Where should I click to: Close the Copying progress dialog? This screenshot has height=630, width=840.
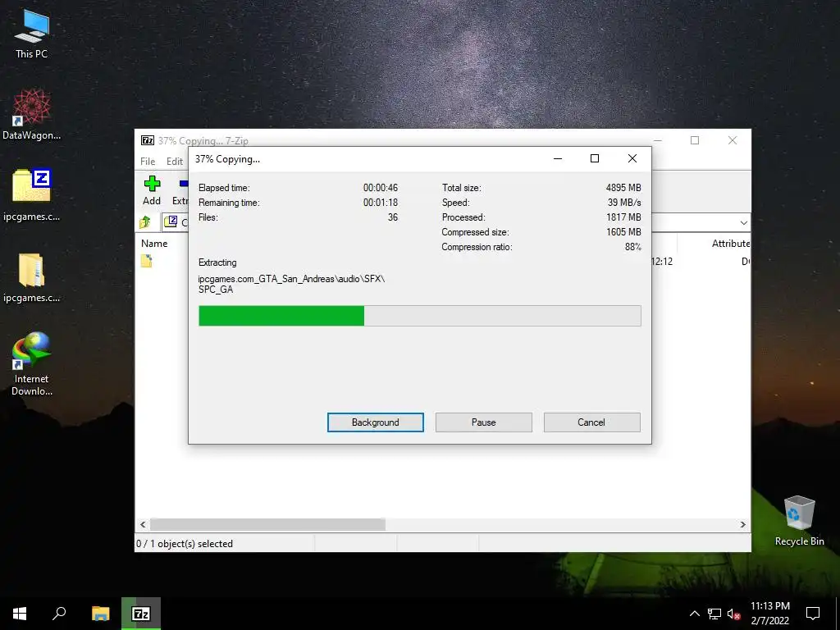(x=632, y=158)
